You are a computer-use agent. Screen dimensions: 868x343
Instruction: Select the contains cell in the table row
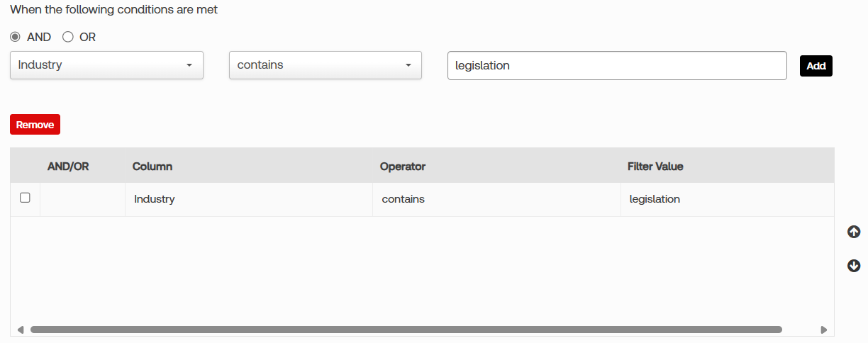point(403,199)
